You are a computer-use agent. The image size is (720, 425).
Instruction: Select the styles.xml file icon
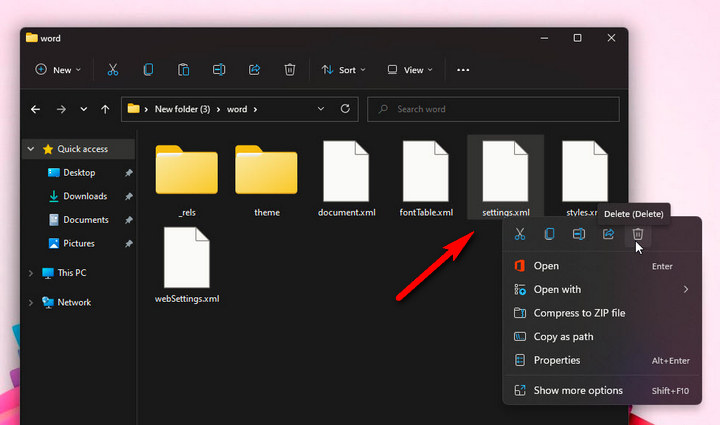[585, 171]
